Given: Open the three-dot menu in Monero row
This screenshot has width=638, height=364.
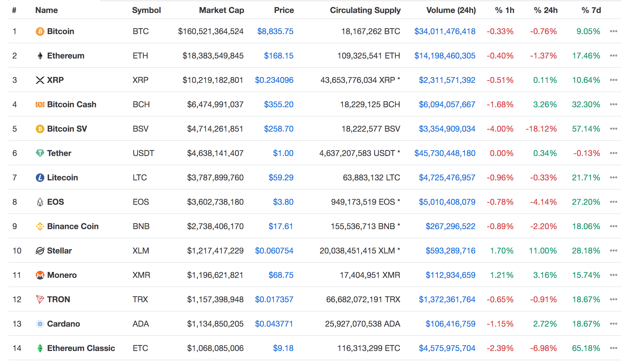Looking at the screenshot, I should [x=614, y=275].
